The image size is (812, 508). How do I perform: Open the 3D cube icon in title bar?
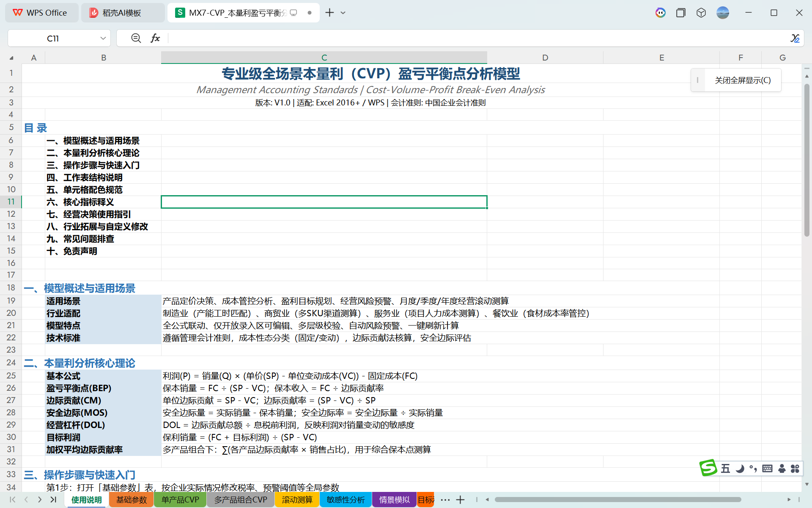[701, 13]
